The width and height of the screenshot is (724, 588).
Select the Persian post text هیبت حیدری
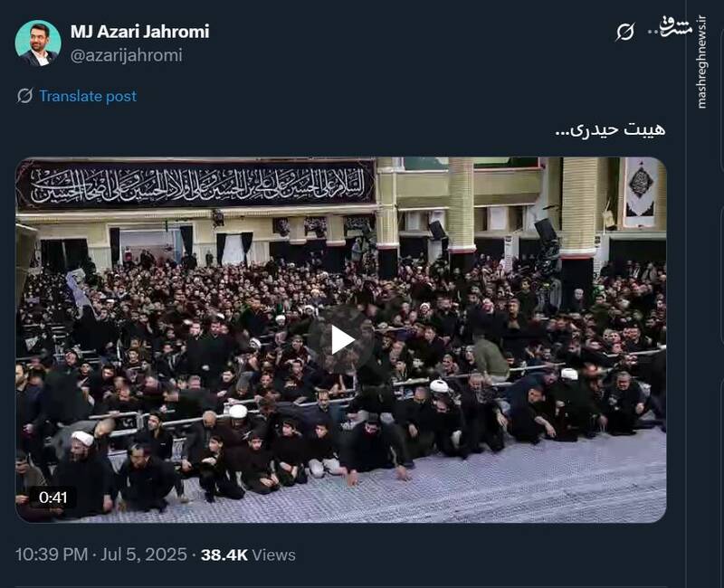[610, 129]
